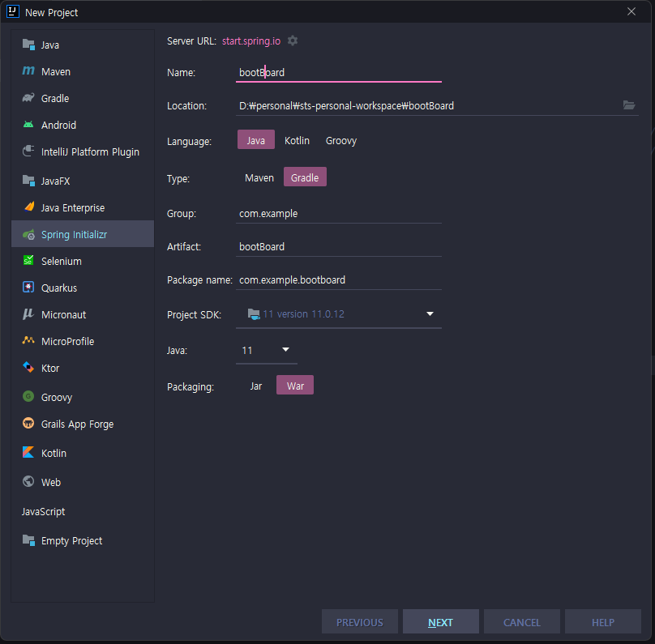
Task: Click the HELP button
Action: 603,621
